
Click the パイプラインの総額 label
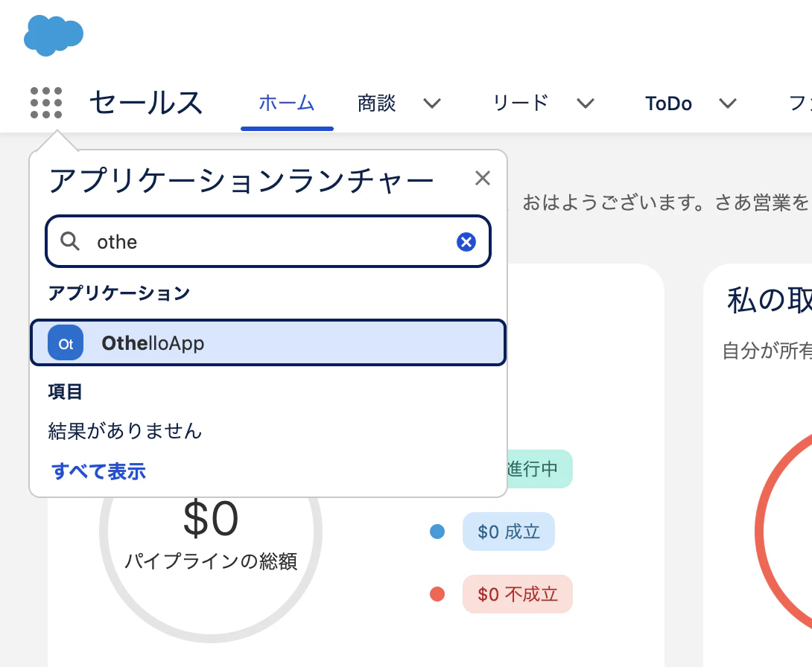click(211, 561)
